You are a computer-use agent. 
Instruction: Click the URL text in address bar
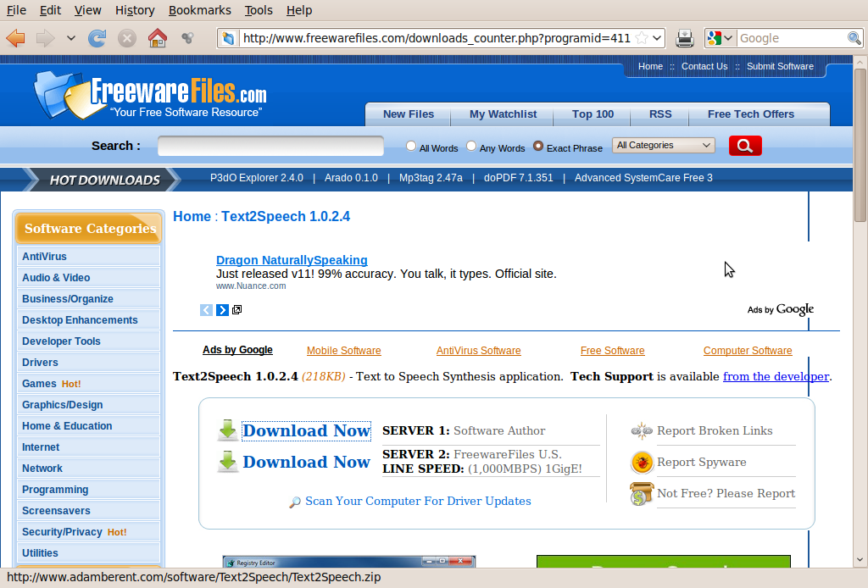(437, 38)
